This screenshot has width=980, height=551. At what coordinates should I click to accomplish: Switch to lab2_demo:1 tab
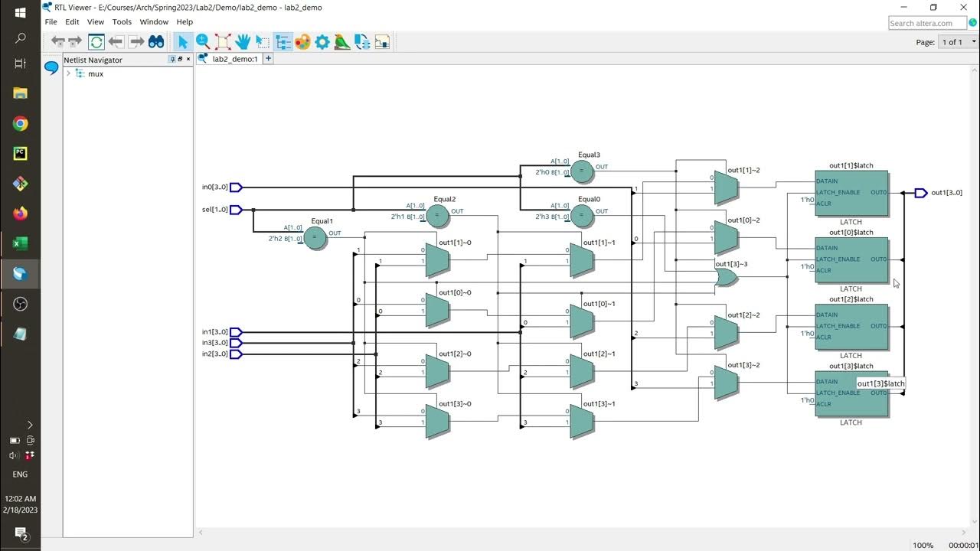point(228,58)
